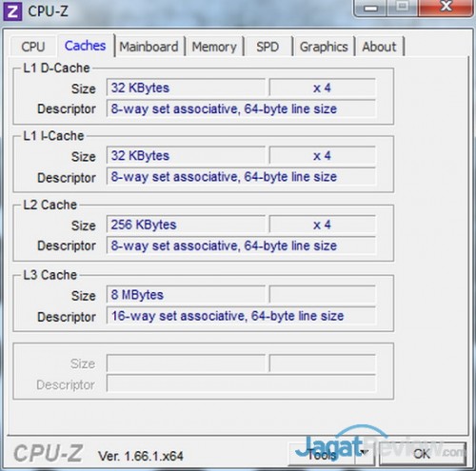This screenshot has width=476, height=471.
Task: Select the L1 D-Cache descriptor field
Action: tap(241, 108)
